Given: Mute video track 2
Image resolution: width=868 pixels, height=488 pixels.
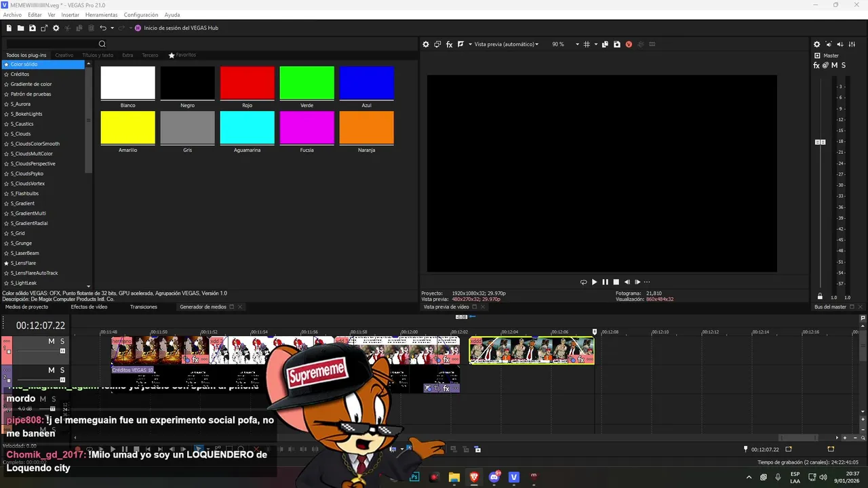Looking at the screenshot, I should point(51,370).
